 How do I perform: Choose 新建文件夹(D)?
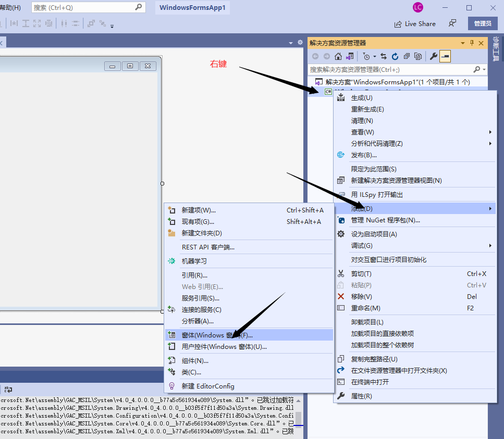(249, 233)
